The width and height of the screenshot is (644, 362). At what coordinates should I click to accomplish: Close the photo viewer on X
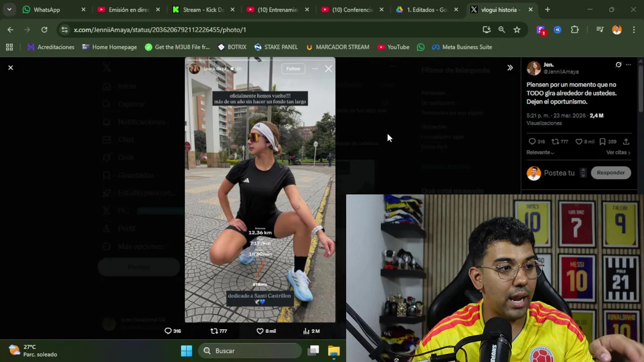point(11,67)
